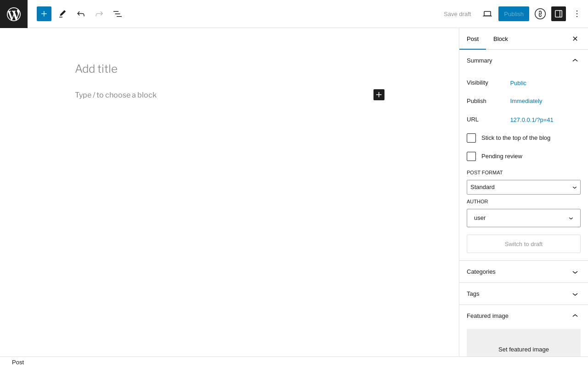The width and height of the screenshot is (588, 368).
Task: Expand the Categories panel
Action: tap(524, 272)
